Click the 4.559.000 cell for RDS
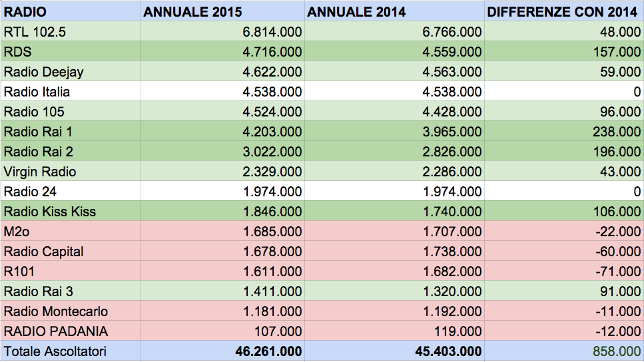The image size is (644, 362). [x=394, y=52]
